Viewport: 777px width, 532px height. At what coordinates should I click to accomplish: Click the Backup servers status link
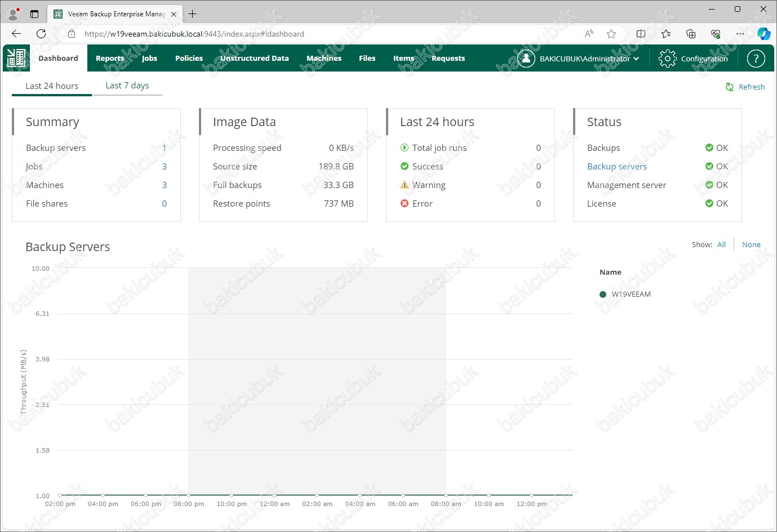pos(617,166)
